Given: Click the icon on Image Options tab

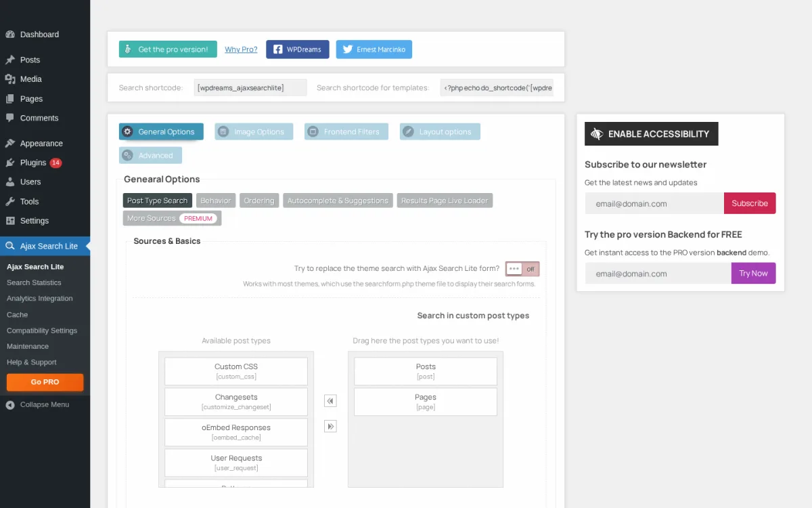Looking at the screenshot, I should pyautogui.click(x=223, y=131).
